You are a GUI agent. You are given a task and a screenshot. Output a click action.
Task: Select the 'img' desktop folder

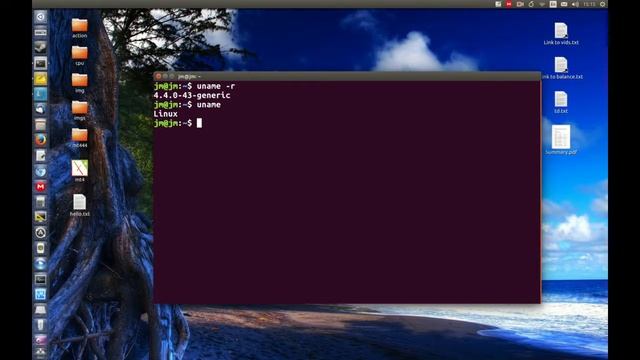click(80, 83)
